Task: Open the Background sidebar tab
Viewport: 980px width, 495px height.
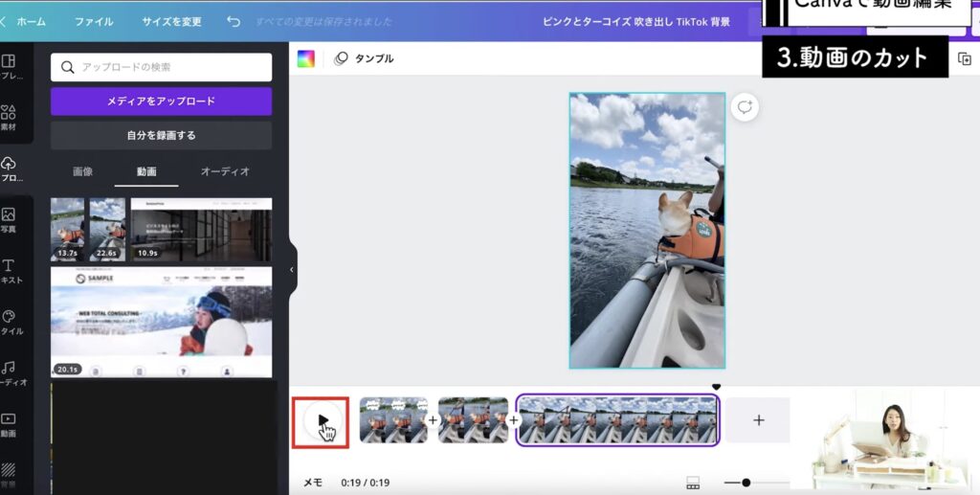Action: click(x=9, y=475)
